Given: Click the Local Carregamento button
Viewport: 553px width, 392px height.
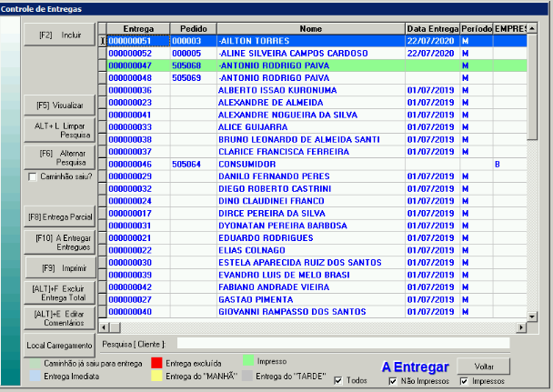Looking at the screenshot, I should 60,346.
